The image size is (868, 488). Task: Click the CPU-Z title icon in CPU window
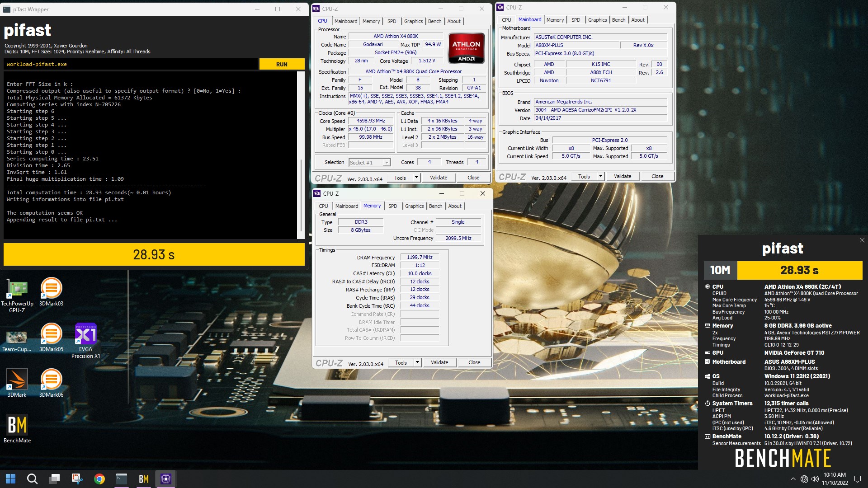click(316, 9)
